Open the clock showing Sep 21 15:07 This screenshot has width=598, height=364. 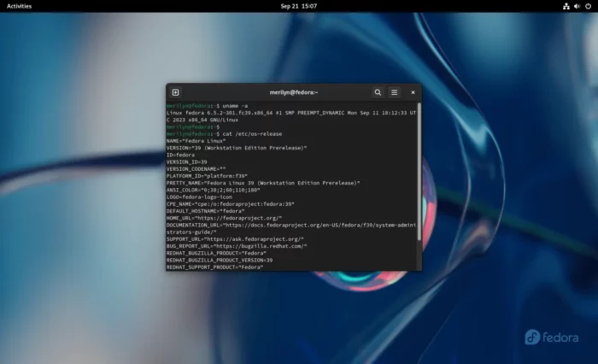pos(299,6)
